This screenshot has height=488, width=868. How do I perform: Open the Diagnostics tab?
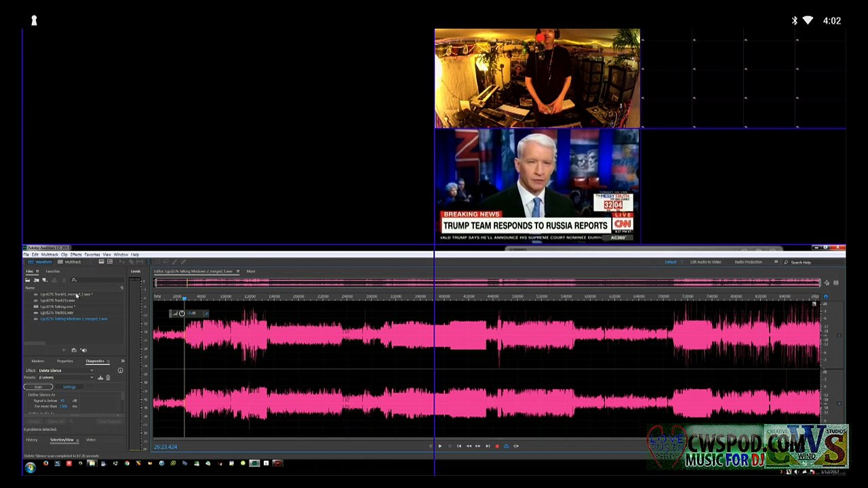pyautogui.click(x=95, y=361)
